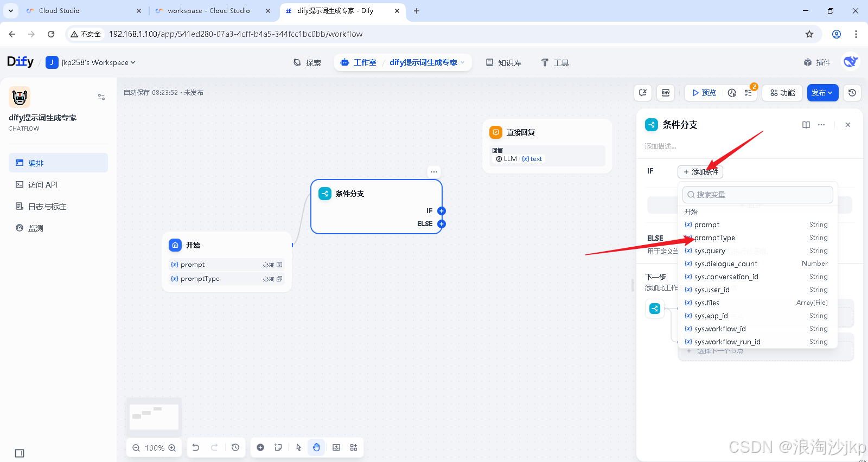The image size is (868, 462).
Task: Click 条件分支 node on canvas
Action: [376, 207]
